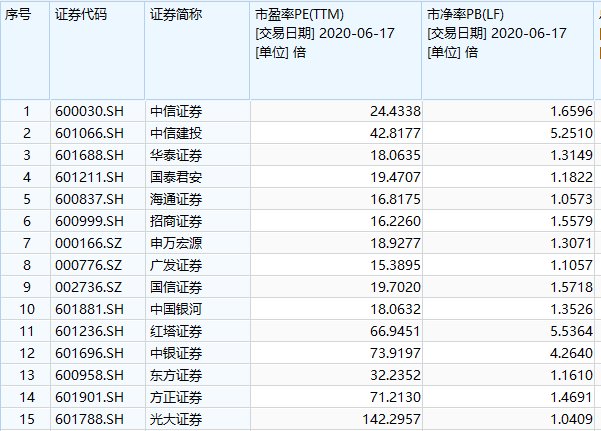Click the 证券代码 column header

click(97, 51)
